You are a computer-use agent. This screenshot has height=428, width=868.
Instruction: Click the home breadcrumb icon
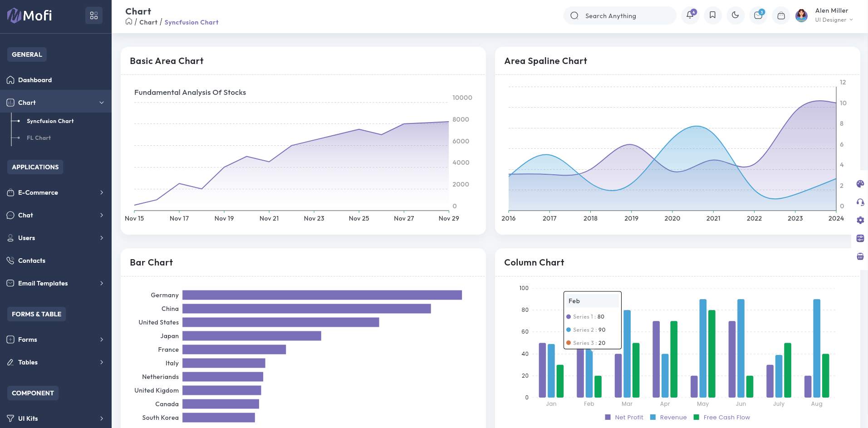click(129, 22)
